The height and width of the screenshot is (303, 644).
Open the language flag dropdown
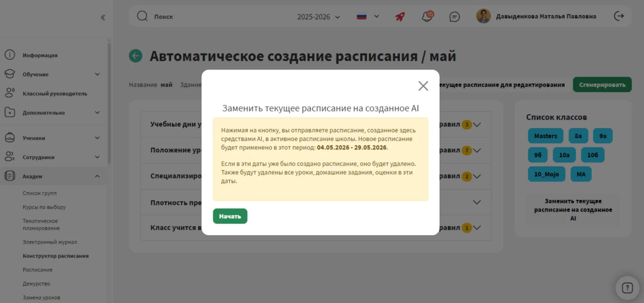[x=368, y=16]
